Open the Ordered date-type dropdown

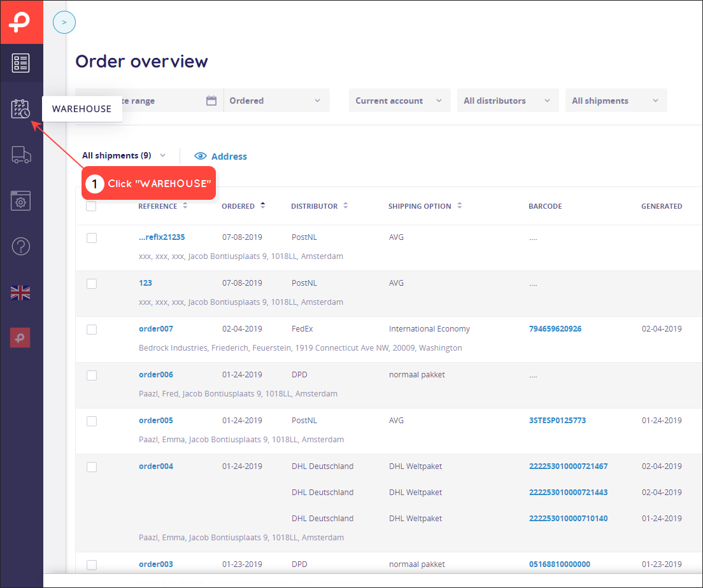[x=276, y=101]
